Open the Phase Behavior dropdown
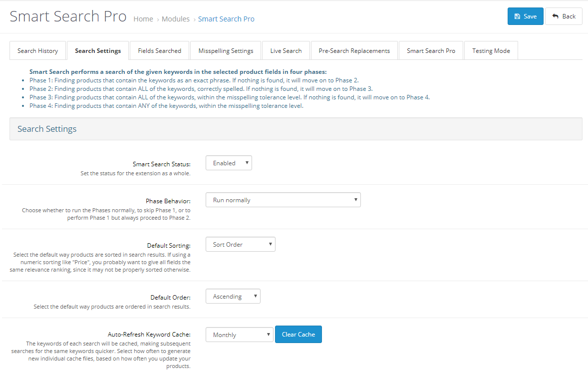Screen dimensions: 588x376 (283, 200)
